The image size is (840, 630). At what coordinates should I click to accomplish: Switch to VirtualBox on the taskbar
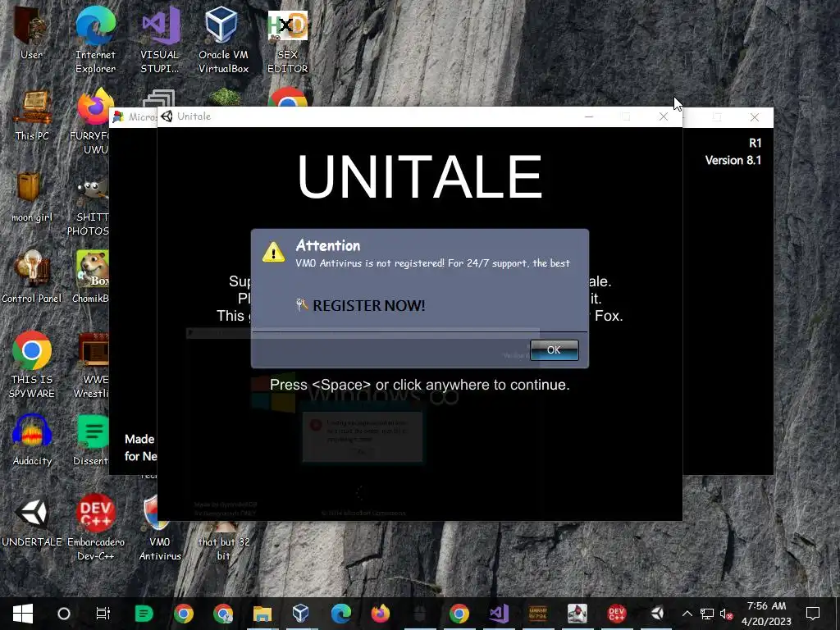click(x=301, y=614)
